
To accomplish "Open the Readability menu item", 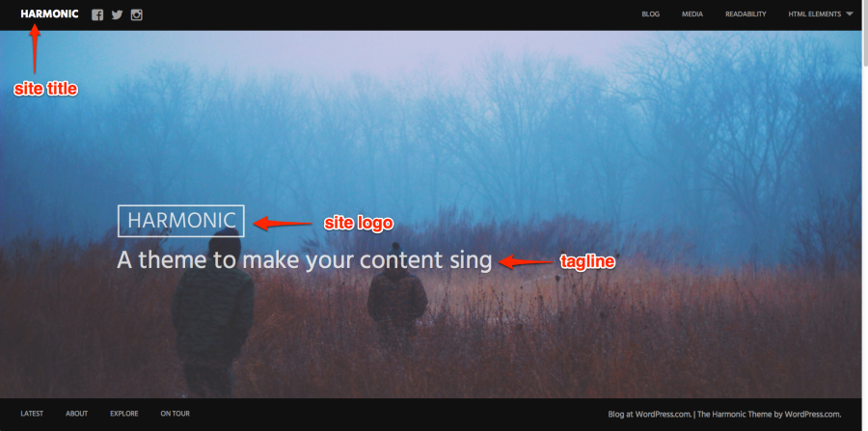I will click(746, 14).
